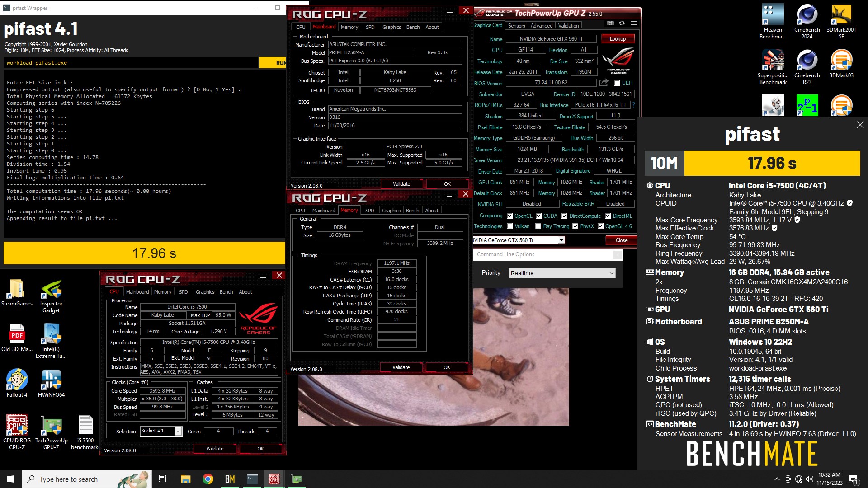Toggle the Ray Tracing checkbox
The image size is (868, 488).
[x=538, y=226]
